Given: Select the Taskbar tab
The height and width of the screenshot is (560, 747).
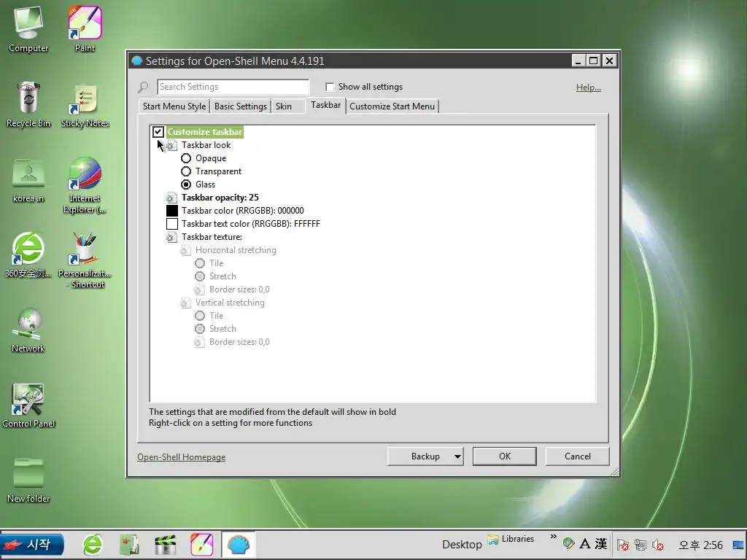Looking at the screenshot, I should point(326,105).
